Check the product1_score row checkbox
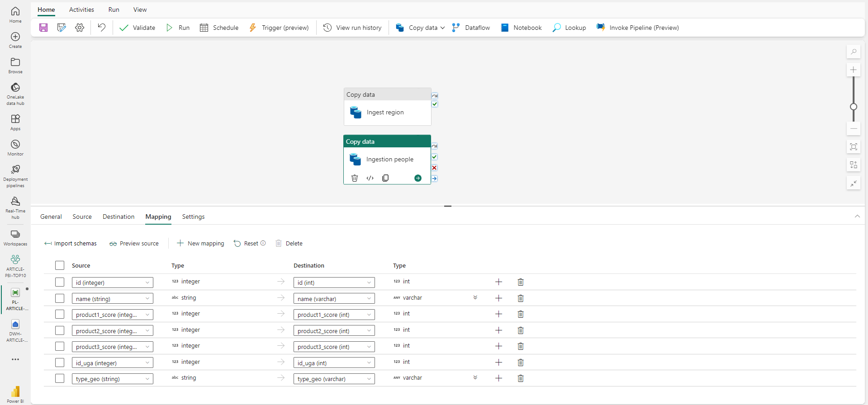The image size is (868, 405). point(60,314)
